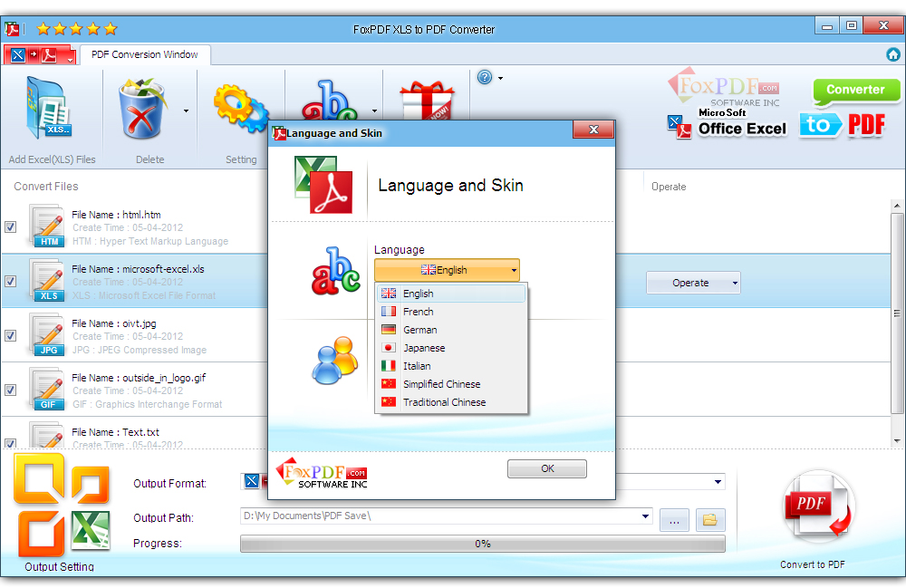Click the home icon at top right
This screenshot has height=588, width=906.
892,54
